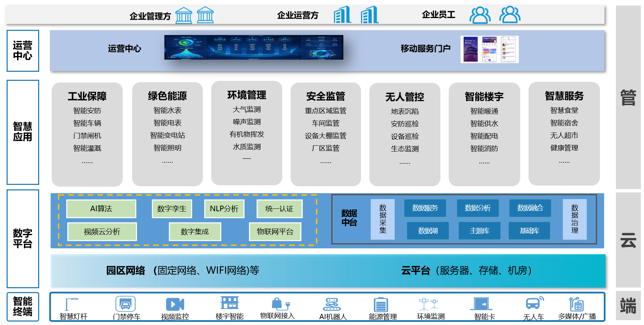The image size is (644, 325).
Task: Click the 环境管理 card heading
Action: [x=247, y=95]
